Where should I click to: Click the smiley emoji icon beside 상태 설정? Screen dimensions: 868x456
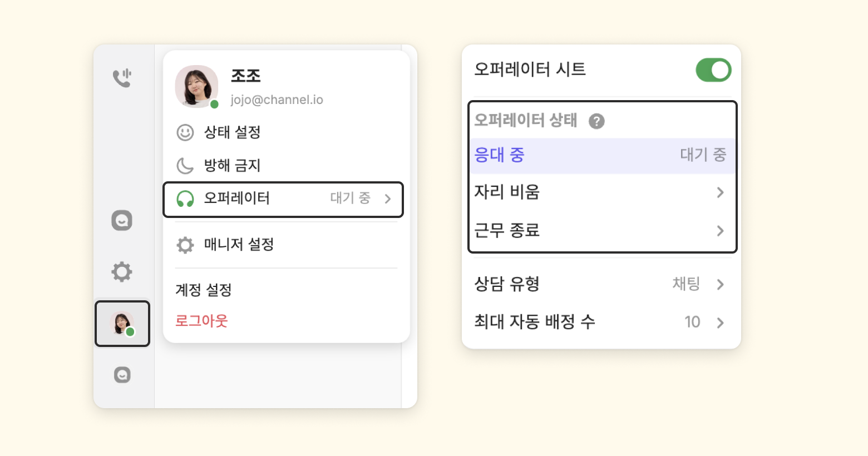185,132
